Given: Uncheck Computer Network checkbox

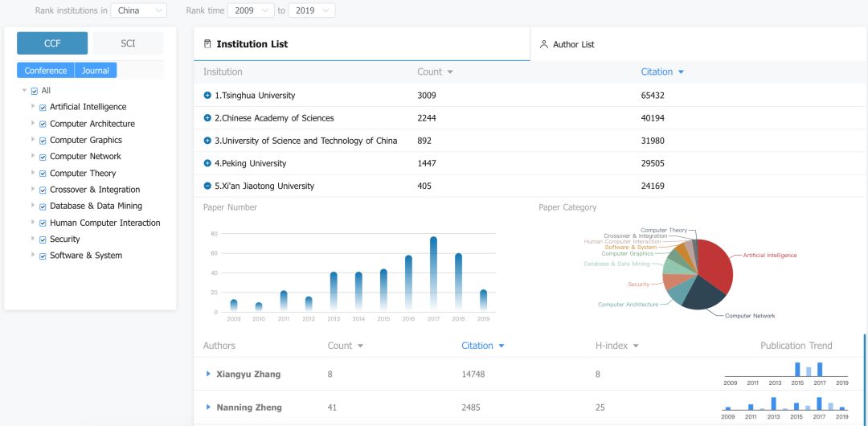Looking at the screenshot, I should [x=43, y=157].
